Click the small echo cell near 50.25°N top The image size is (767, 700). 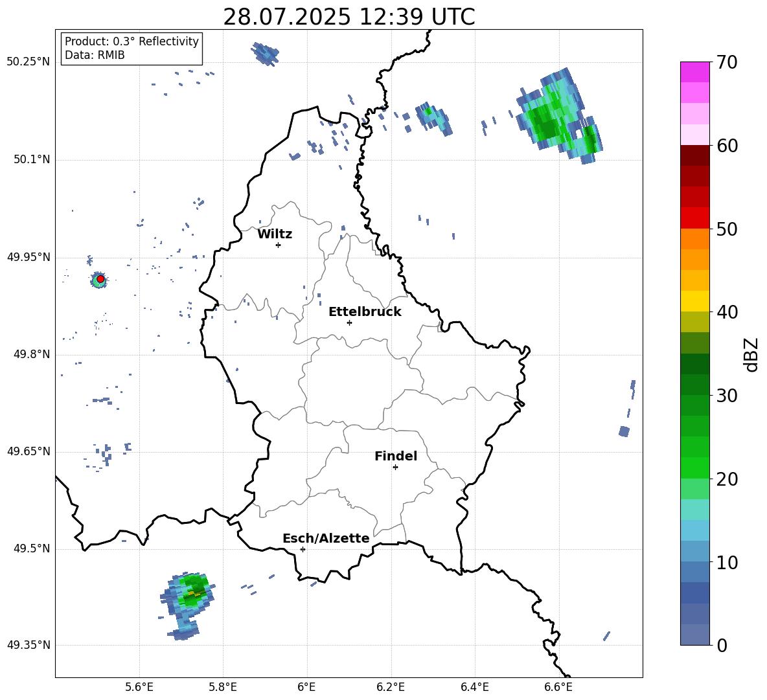pyautogui.click(x=266, y=54)
